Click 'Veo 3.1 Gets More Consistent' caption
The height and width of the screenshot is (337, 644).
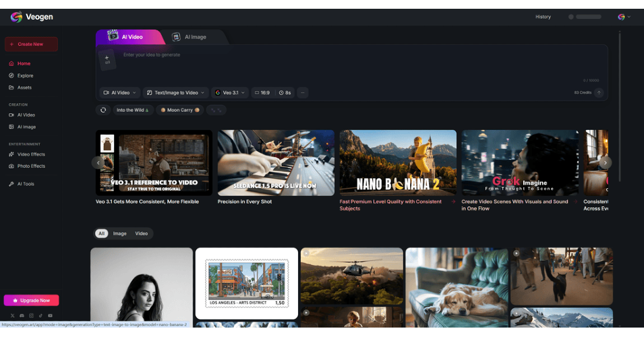tap(148, 202)
